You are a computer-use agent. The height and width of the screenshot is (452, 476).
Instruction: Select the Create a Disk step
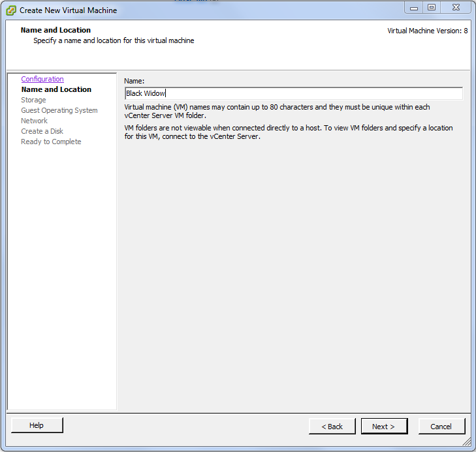[42, 131]
